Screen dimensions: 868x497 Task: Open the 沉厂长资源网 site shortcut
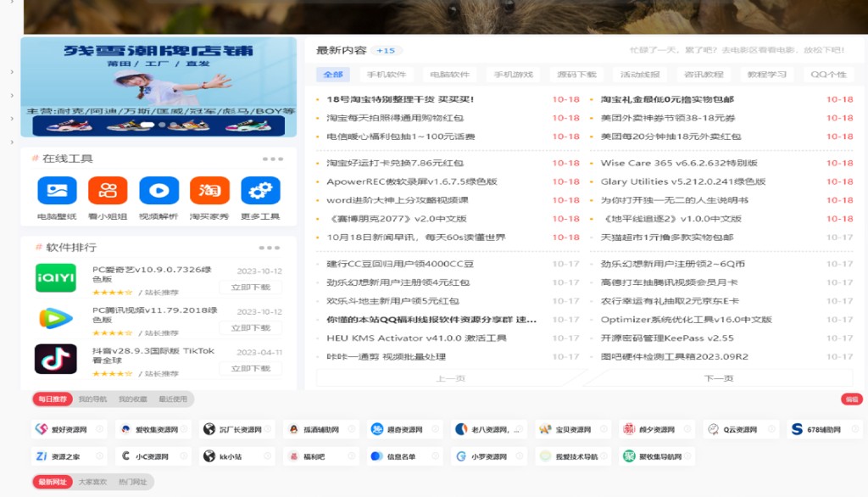tap(238, 429)
